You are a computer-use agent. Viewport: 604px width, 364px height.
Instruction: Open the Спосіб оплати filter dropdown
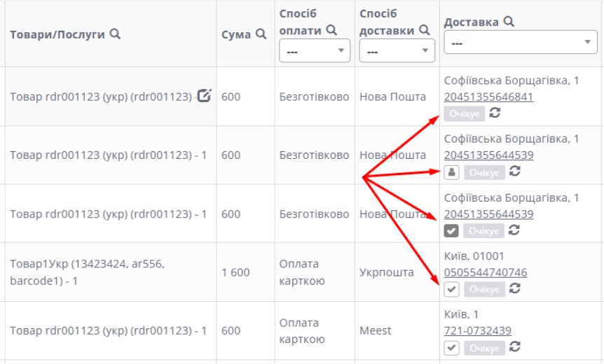tap(315, 51)
